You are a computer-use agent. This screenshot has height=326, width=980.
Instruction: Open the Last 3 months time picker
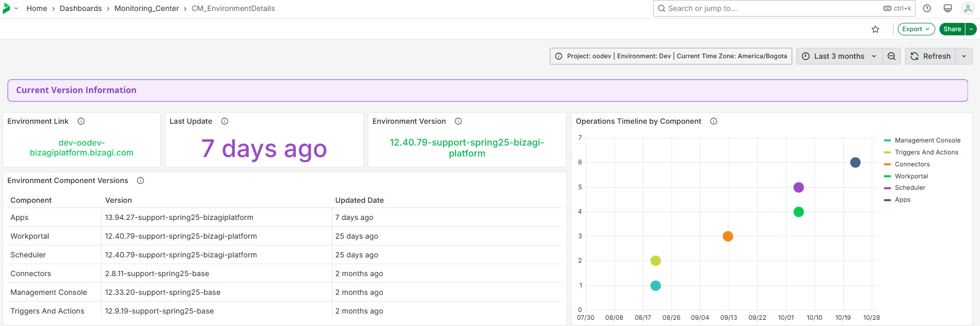tap(839, 56)
